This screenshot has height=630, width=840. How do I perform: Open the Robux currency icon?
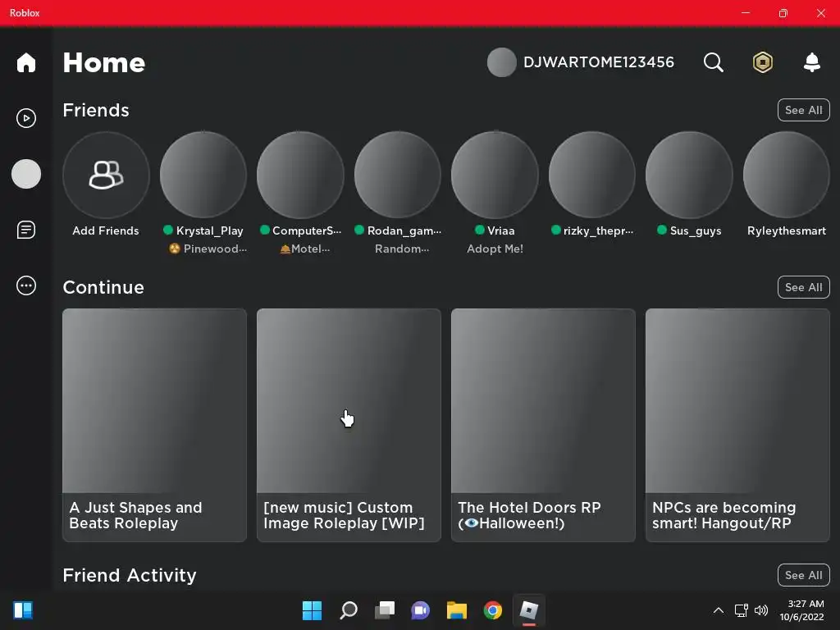(x=762, y=62)
